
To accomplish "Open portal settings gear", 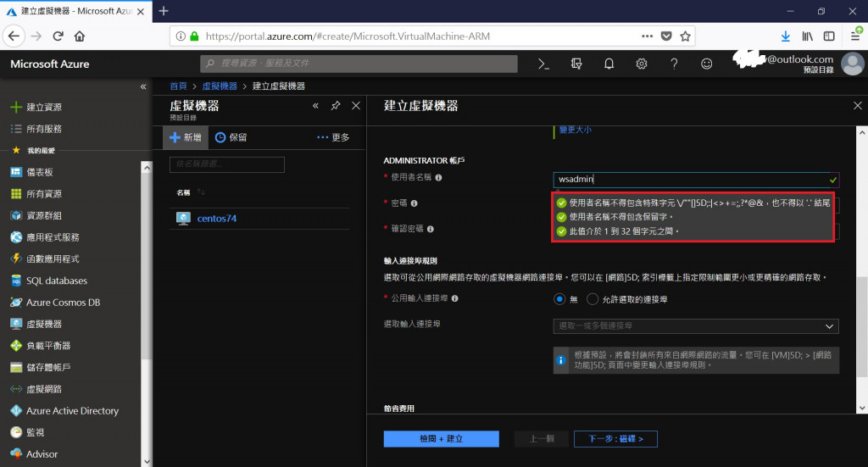I will pyautogui.click(x=642, y=64).
